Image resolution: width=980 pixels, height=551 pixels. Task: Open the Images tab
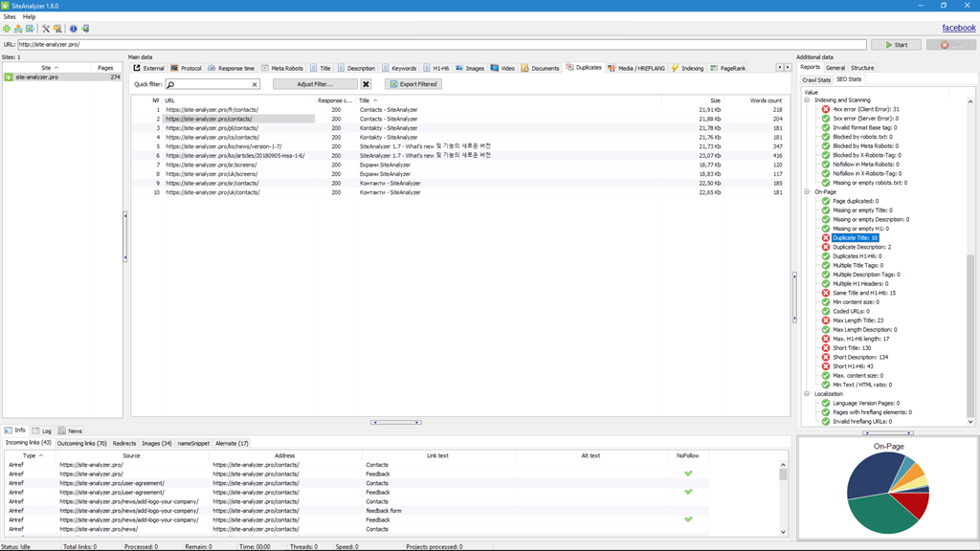(x=470, y=68)
